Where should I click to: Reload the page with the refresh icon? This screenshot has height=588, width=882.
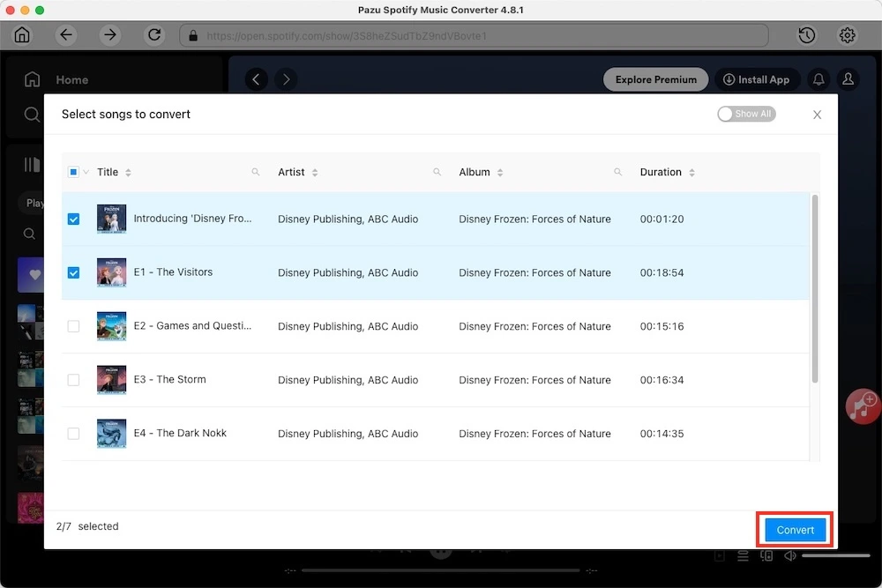154,35
